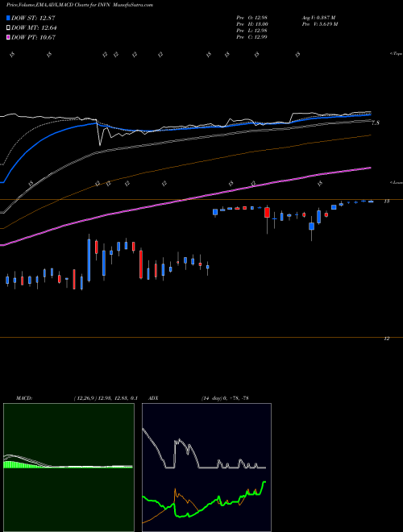Image resolution: width=403 pixels, height=532 pixels.
Task: Click the '<Tops' axis label
Action: click(396, 54)
